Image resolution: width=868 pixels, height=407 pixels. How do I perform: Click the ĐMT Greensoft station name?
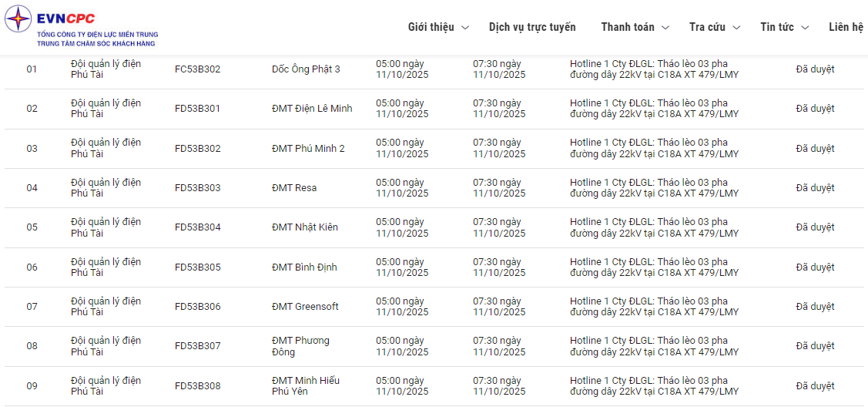[x=305, y=307]
